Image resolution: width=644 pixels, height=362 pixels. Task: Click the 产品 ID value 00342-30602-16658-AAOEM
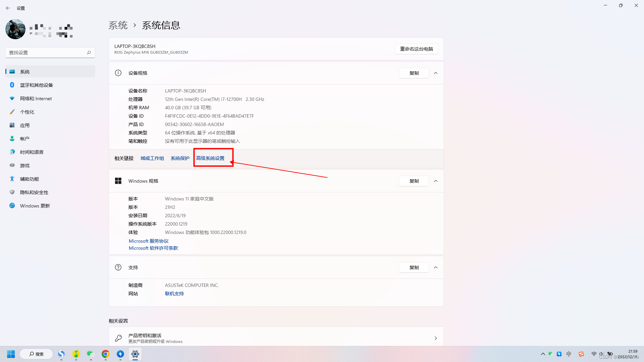(x=194, y=124)
